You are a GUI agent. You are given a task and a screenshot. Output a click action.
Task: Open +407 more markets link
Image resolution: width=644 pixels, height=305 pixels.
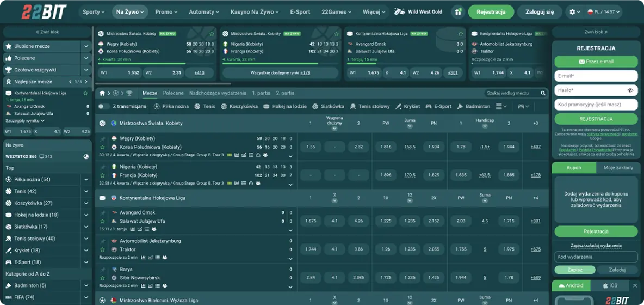tap(536, 147)
